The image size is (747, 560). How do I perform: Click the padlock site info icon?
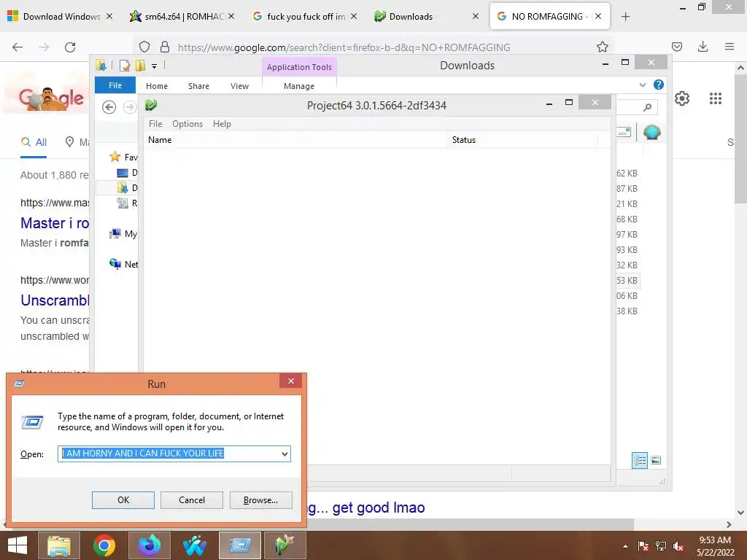click(x=165, y=47)
